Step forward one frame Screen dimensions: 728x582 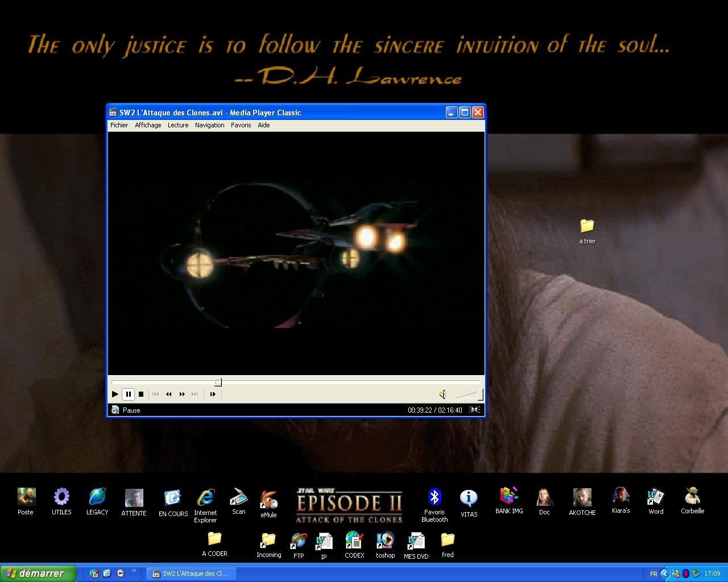pyautogui.click(x=213, y=394)
